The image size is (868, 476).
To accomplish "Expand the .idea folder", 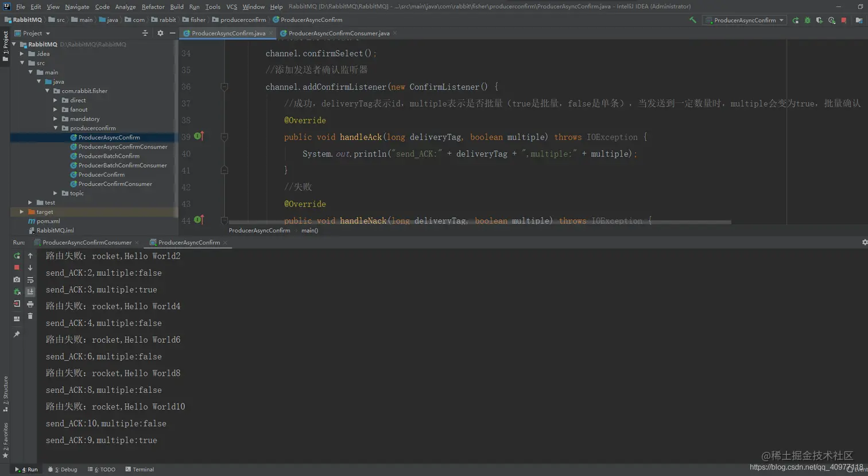I will (22, 54).
